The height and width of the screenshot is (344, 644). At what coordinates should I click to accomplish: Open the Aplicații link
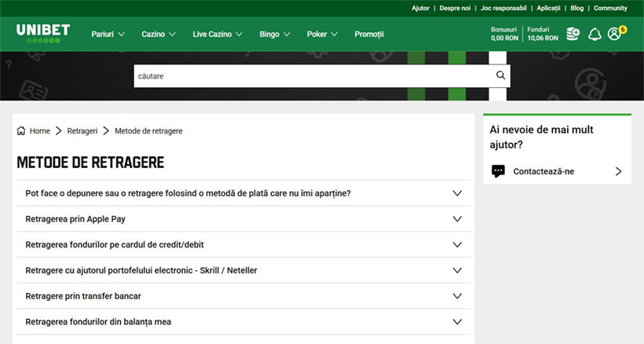[x=548, y=8]
